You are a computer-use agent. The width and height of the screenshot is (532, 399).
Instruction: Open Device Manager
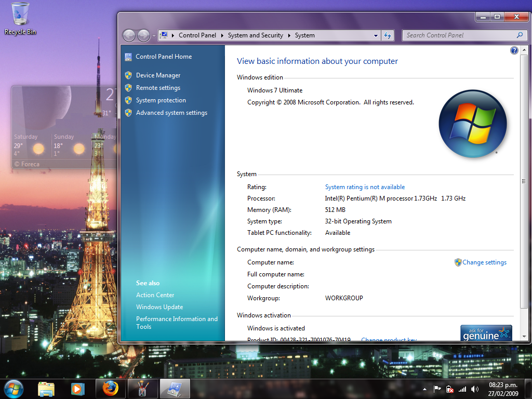[x=158, y=75]
